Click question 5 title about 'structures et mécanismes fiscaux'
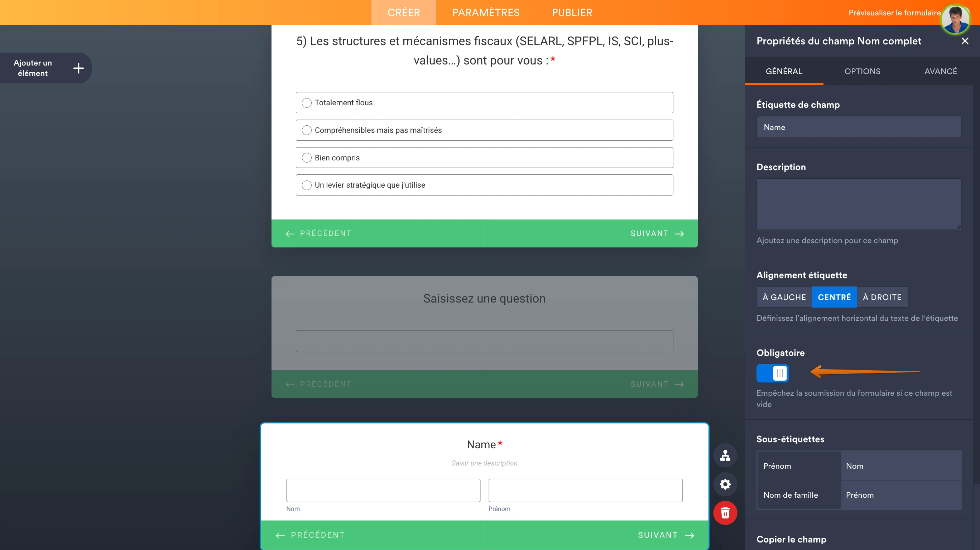The width and height of the screenshot is (980, 550). (x=484, y=50)
